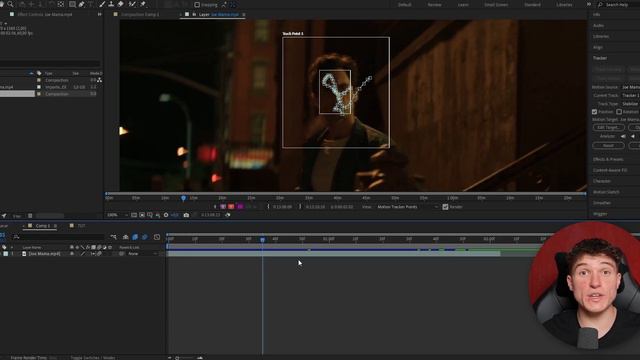The width and height of the screenshot is (640, 360).
Task: Select the Pan Behind anchor point tool
Action: (61, 4)
